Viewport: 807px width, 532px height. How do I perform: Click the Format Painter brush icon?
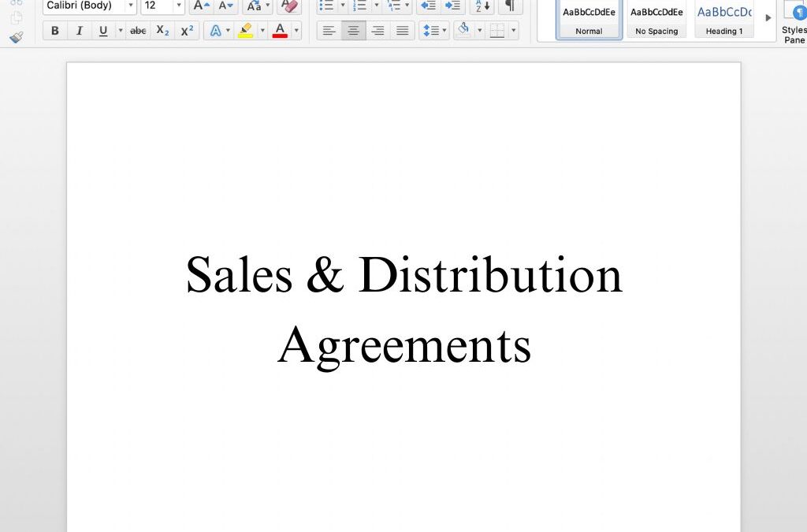click(x=17, y=37)
